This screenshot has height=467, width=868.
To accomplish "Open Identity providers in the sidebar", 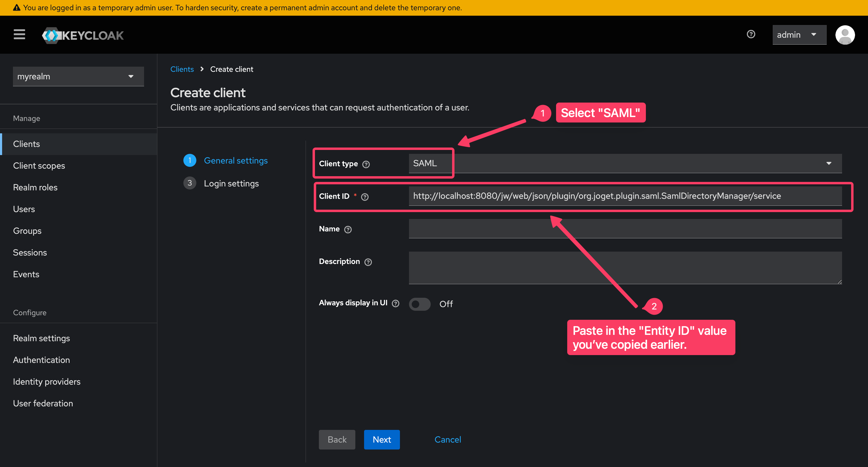I will coord(78,382).
